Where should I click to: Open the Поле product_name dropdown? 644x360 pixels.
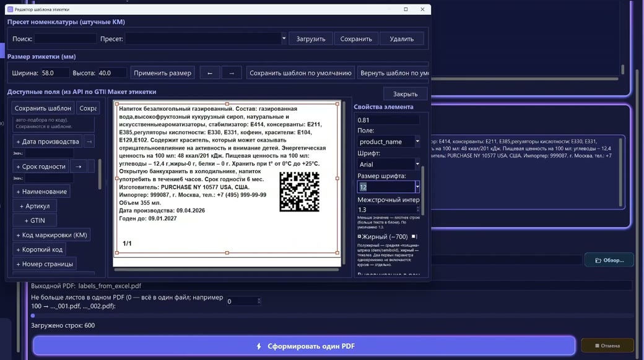tap(417, 141)
